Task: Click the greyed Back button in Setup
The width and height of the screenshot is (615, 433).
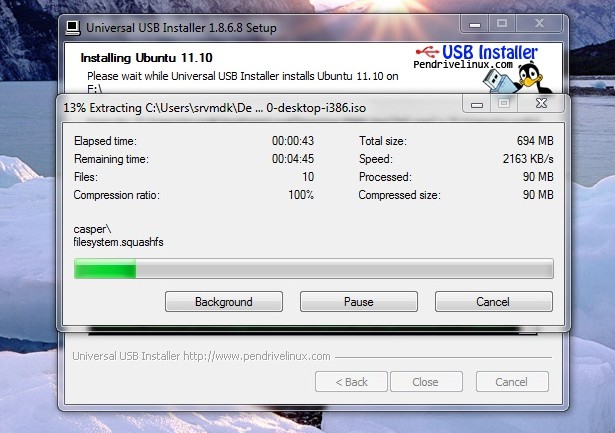Action: pyautogui.click(x=351, y=382)
